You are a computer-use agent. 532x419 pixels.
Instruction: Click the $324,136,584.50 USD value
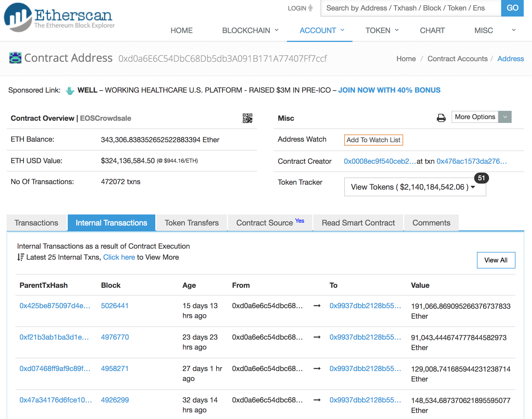coord(128,161)
